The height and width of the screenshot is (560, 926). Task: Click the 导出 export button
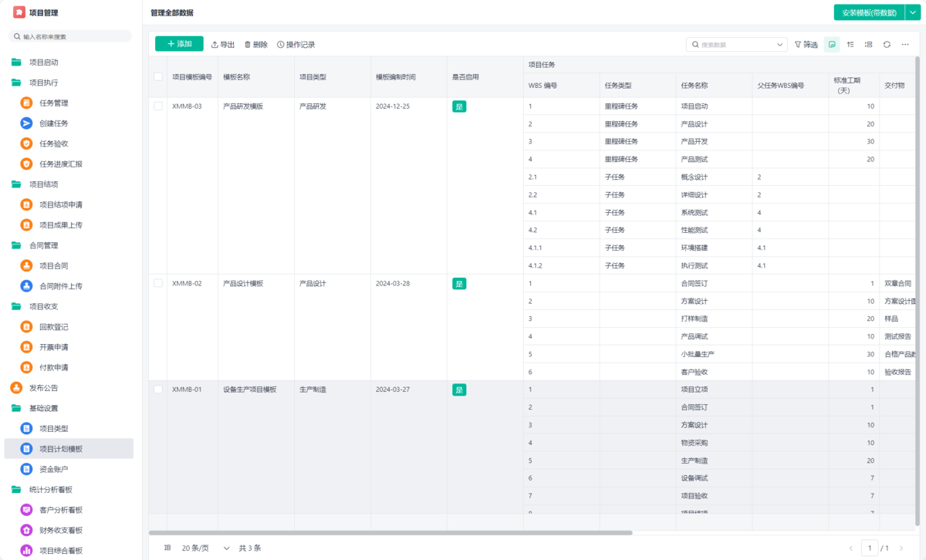coord(223,45)
